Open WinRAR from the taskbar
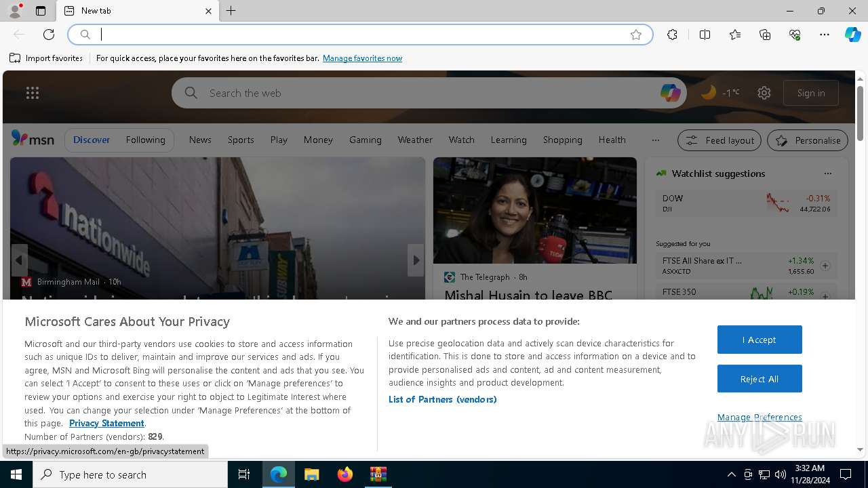868x488 pixels. click(378, 474)
